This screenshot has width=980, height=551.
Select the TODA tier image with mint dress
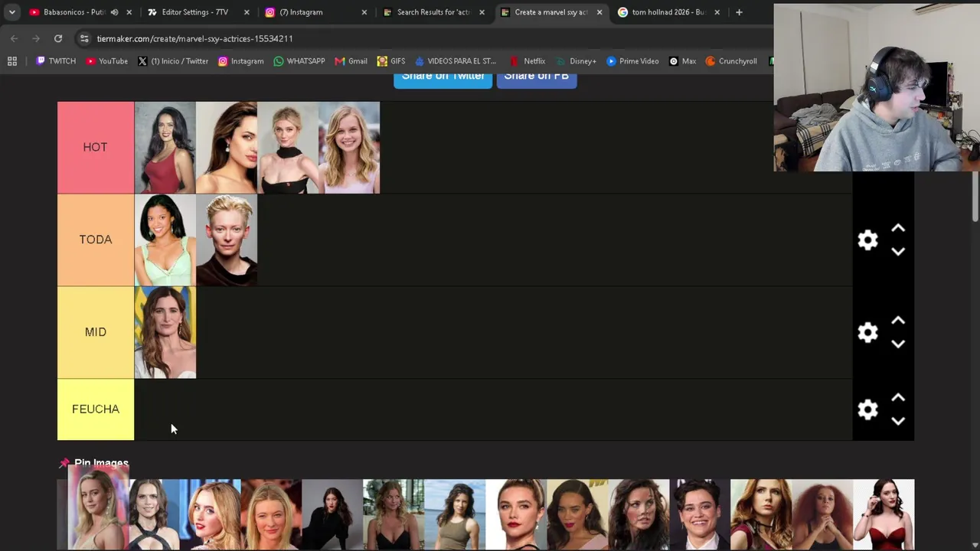coord(165,240)
